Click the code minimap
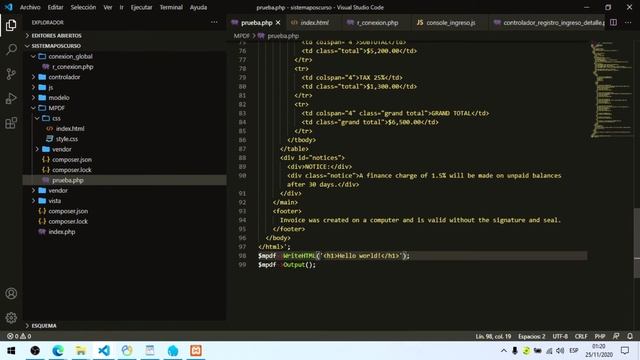Image resolution: width=640 pixels, height=360 pixels. pyautogui.click(x=611, y=90)
